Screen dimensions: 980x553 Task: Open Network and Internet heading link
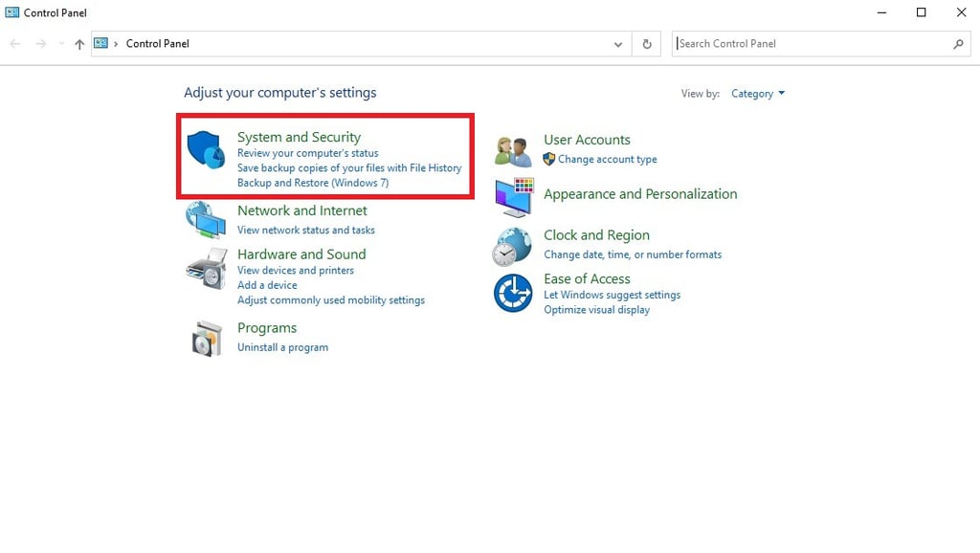[301, 210]
